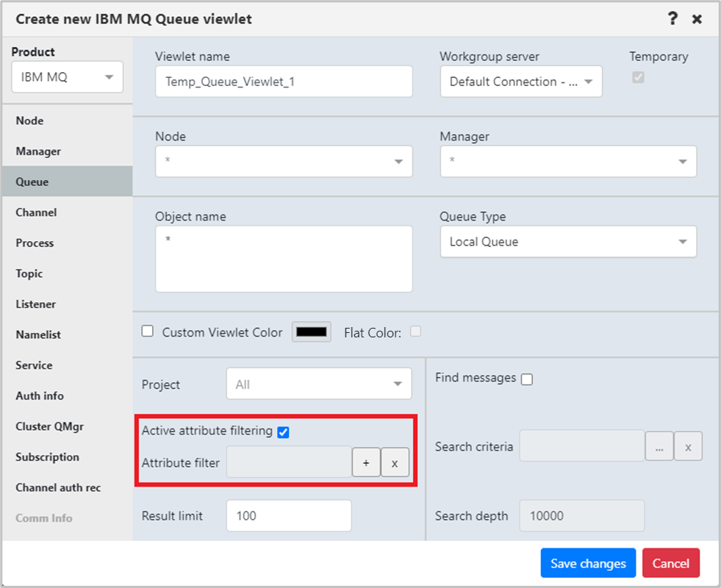
Task: Open the help question mark icon
Action: click(672, 19)
